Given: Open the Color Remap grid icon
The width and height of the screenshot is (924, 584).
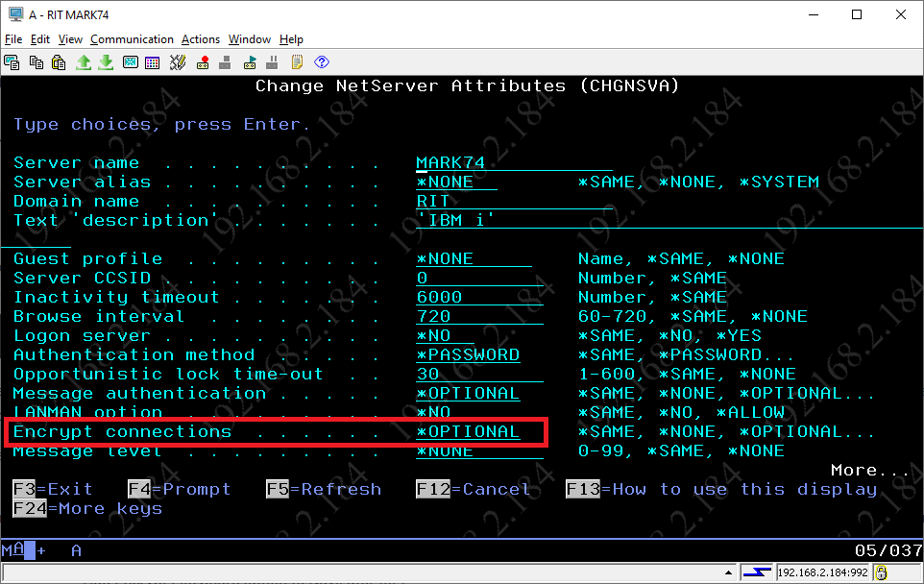Looking at the screenshot, I should point(153,62).
